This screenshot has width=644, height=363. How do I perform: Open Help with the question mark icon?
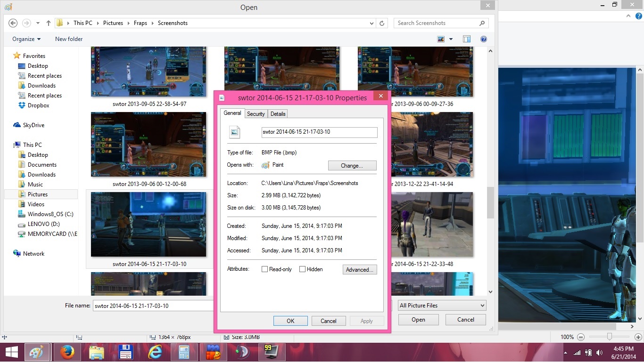(x=483, y=39)
